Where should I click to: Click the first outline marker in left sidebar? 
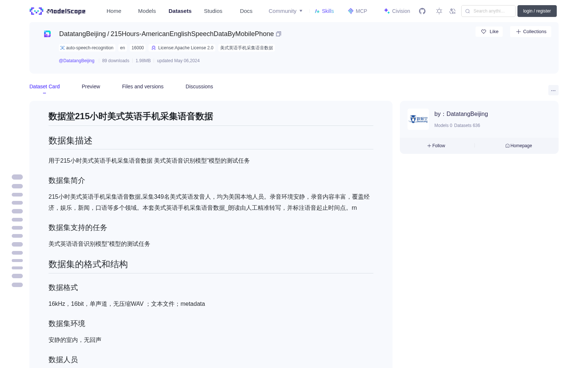click(x=17, y=177)
